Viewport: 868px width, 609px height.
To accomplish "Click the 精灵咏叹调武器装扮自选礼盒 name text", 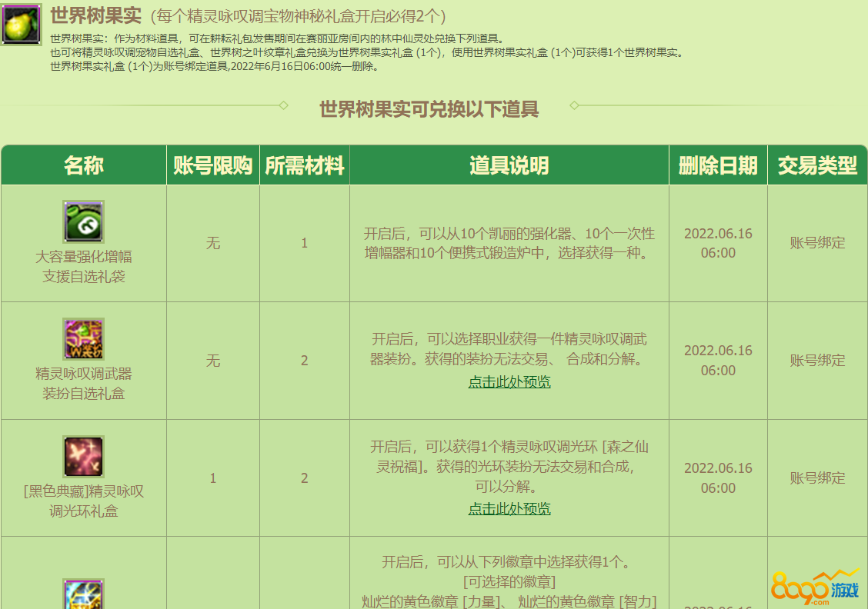I will click(83, 384).
